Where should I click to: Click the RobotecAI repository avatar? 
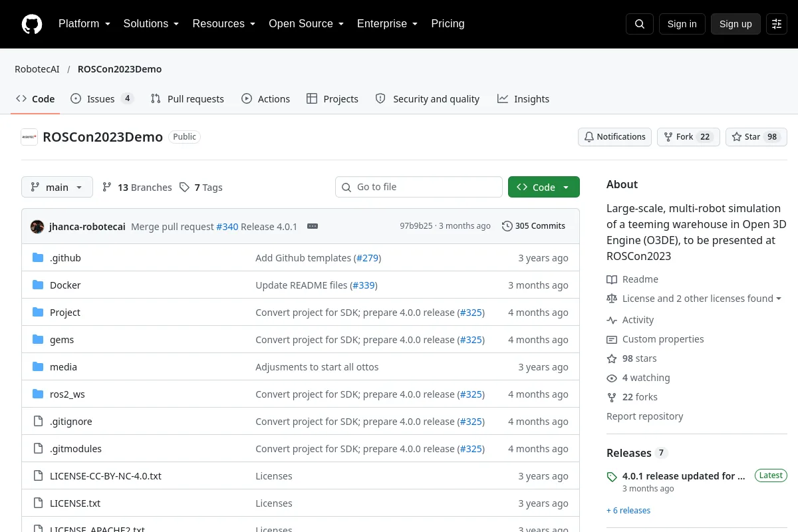tap(29, 137)
